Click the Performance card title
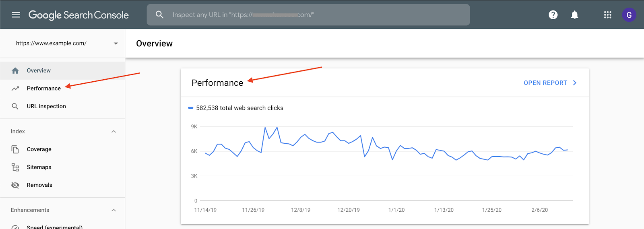This screenshot has width=644, height=229. (x=217, y=83)
